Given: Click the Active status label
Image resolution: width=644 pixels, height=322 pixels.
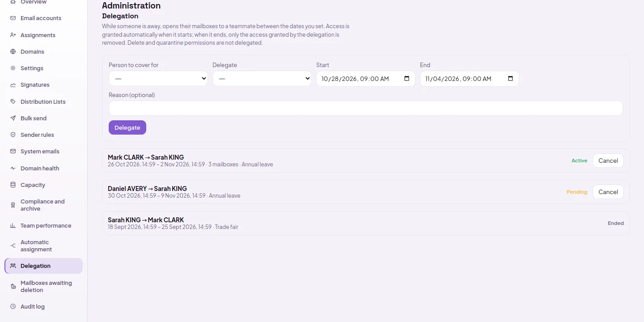Looking at the screenshot, I should pyautogui.click(x=579, y=161).
